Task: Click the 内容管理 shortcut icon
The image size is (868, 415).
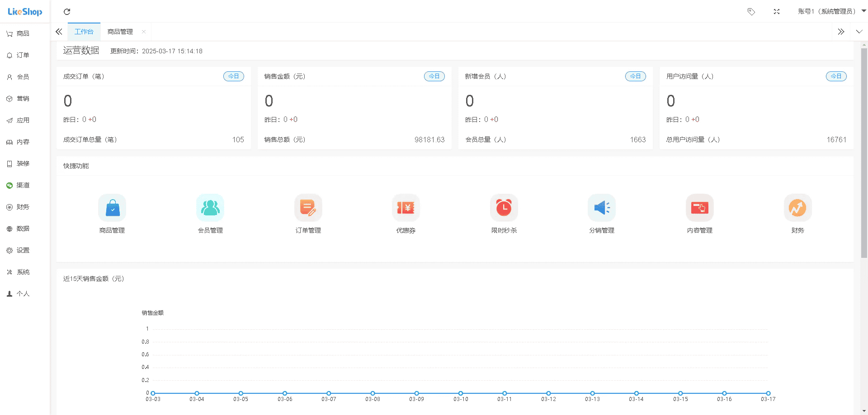Action: 700,208
